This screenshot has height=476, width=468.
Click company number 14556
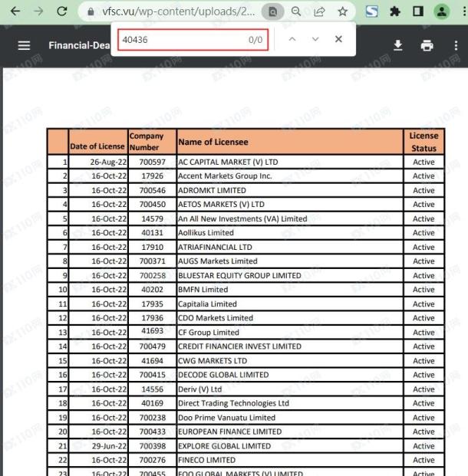(152, 389)
